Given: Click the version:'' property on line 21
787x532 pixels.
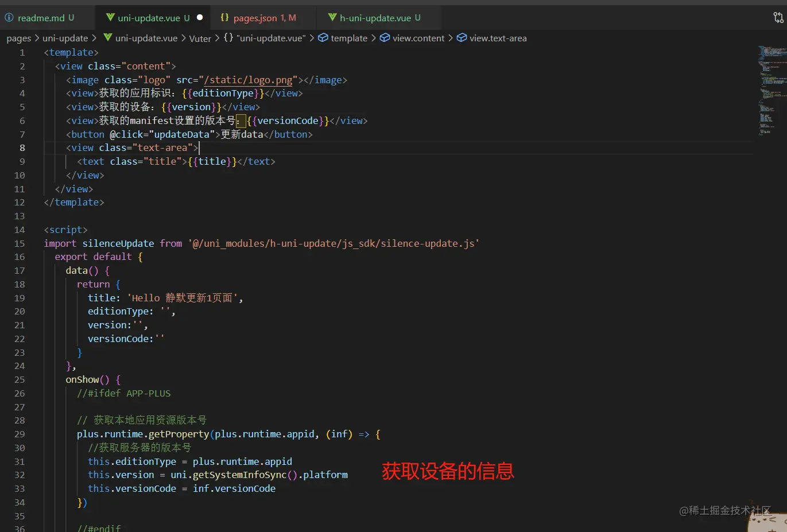Looking at the screenshot, I should click(118, 325).
